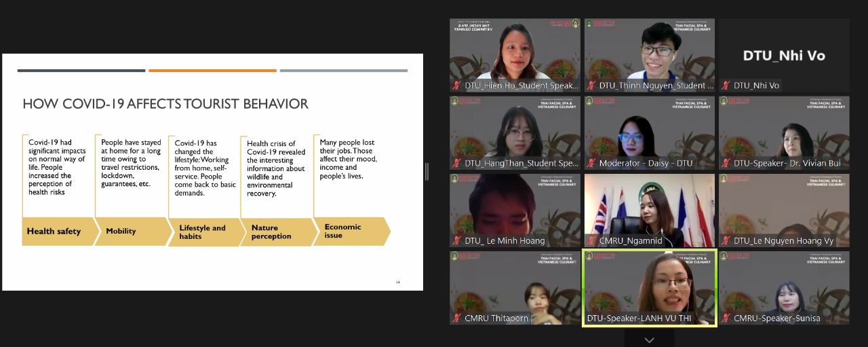Click muted mic icon on Moderator Daisy tile
The height and width of the screenshot is (347, 868).
coord(592,163)
